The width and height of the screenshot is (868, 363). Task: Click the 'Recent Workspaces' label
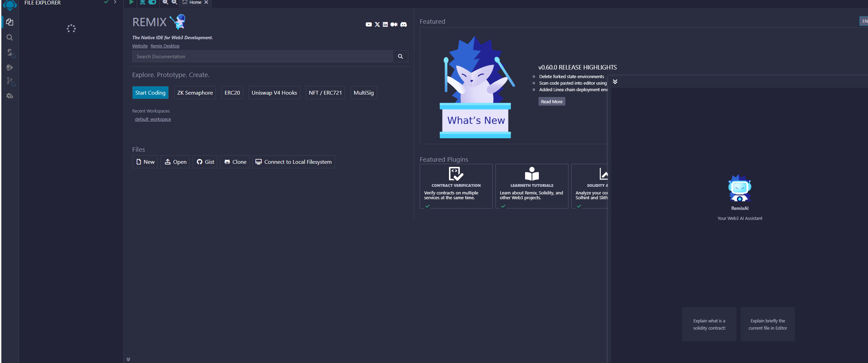point(151,111)
